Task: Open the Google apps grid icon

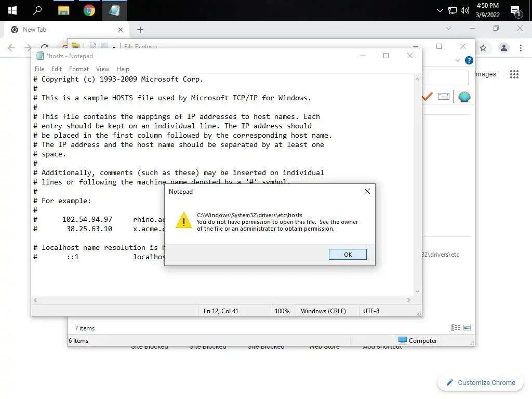Action: (514, 74)
